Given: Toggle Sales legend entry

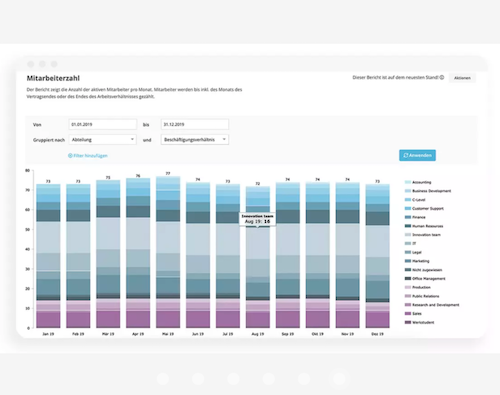Looking at the screenshot, I should click(413, 314).
